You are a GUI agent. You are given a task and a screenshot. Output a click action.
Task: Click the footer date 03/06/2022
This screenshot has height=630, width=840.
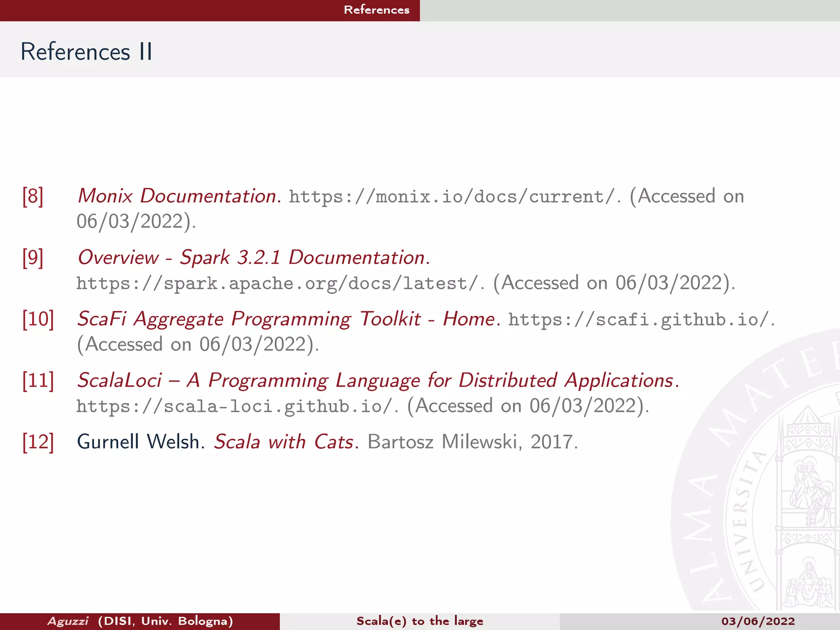tap(758, 621)
